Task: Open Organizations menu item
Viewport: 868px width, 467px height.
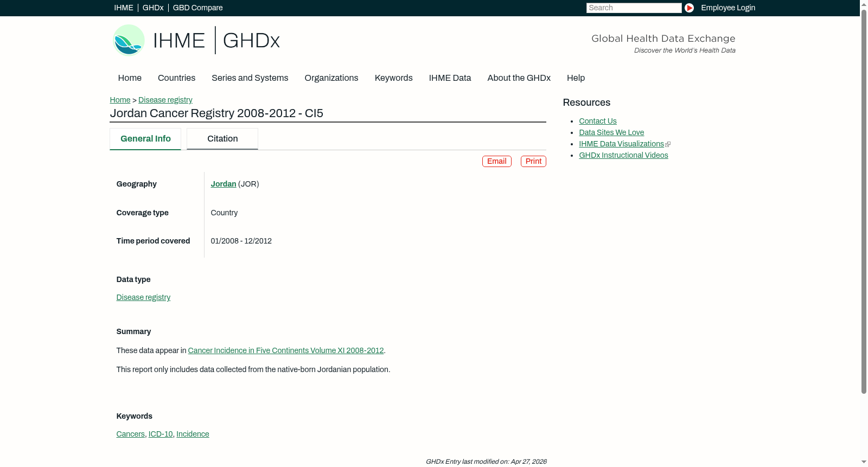Action: click(331, 78)
